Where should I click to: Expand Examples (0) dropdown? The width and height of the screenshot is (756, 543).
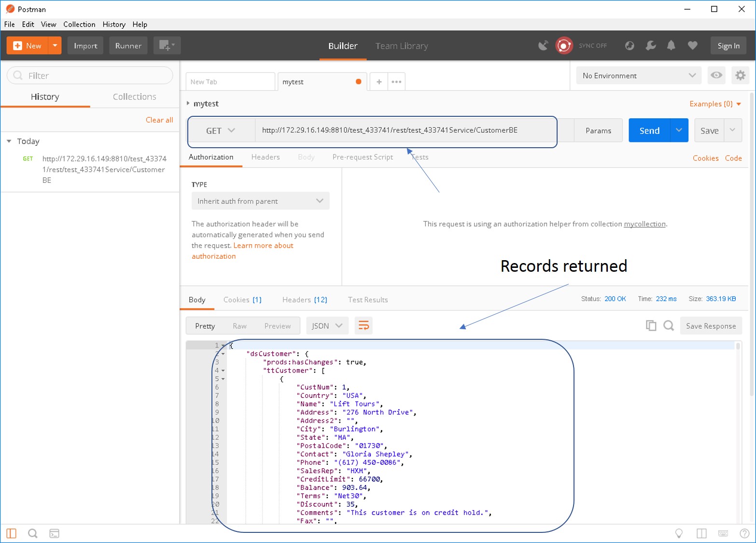[x=715, y=104]
